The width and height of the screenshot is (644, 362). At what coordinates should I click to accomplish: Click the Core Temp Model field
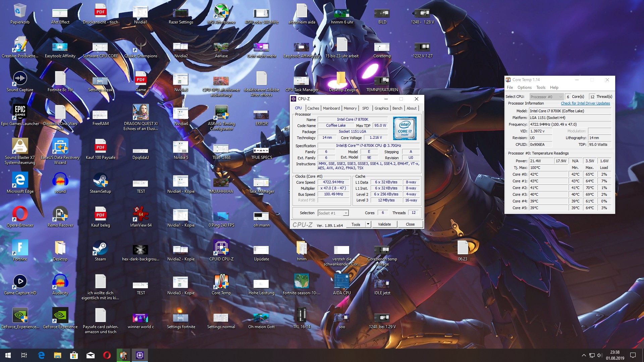[570, 111]
